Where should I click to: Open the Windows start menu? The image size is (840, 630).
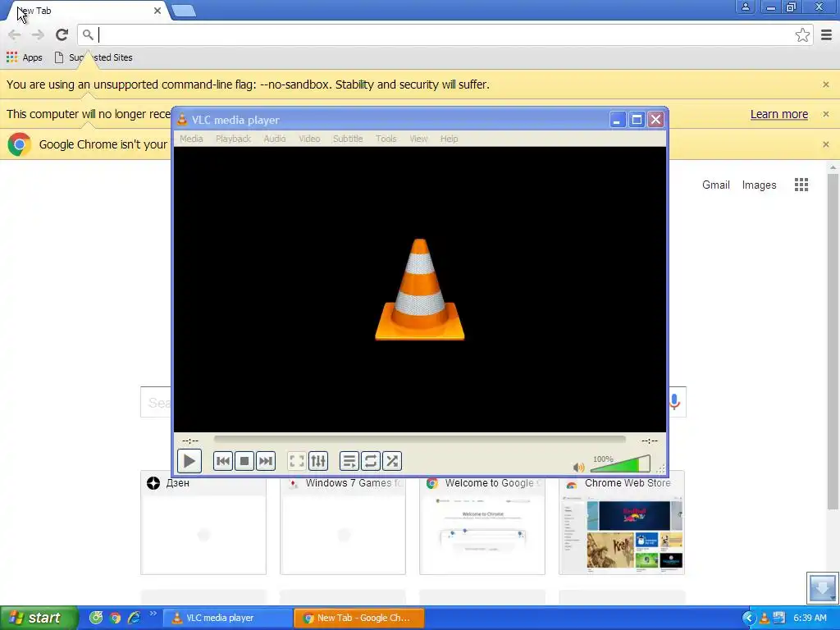[38, 618]
